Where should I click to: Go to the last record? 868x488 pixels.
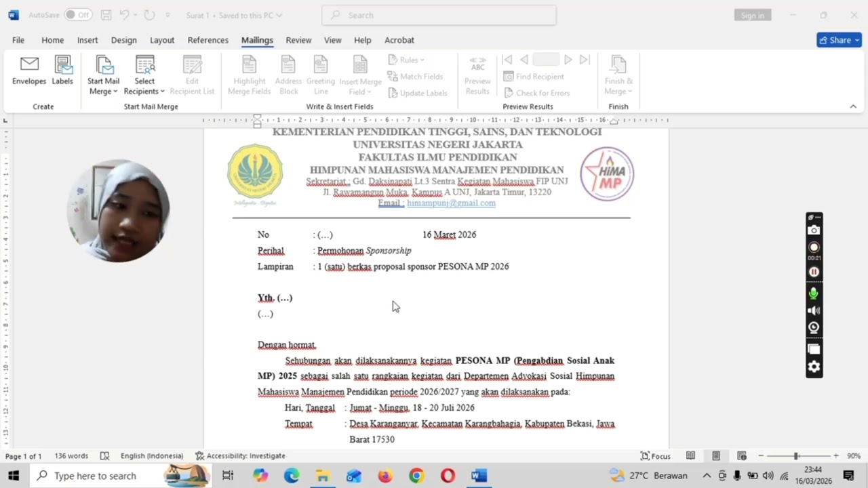[x=585, y=60]
